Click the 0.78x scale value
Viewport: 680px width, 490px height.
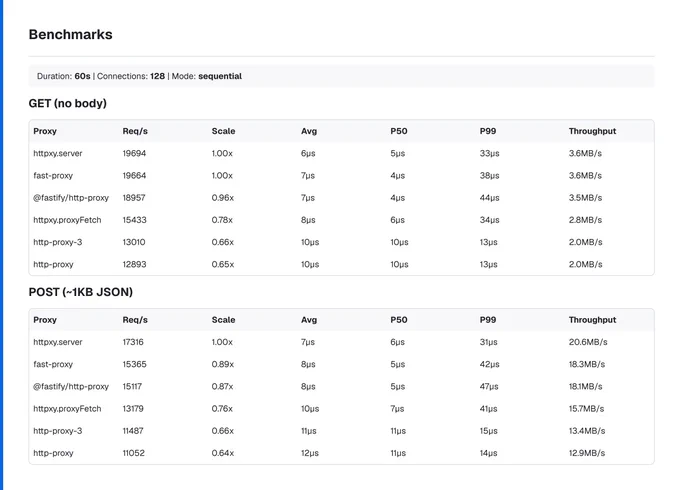tap(222, 220)
